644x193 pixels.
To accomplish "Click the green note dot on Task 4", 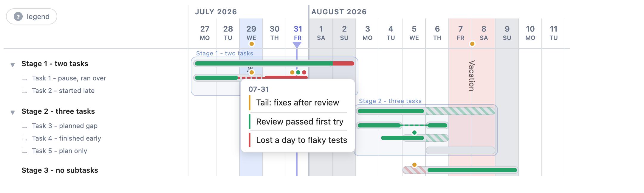I will tap(414, 133).
